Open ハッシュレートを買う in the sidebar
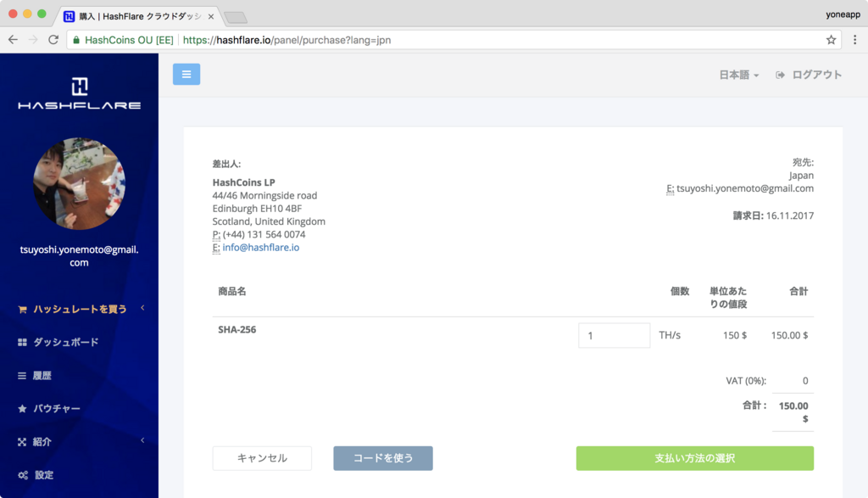This screenshot has height=498, width=868. click(x=80, y=309)
